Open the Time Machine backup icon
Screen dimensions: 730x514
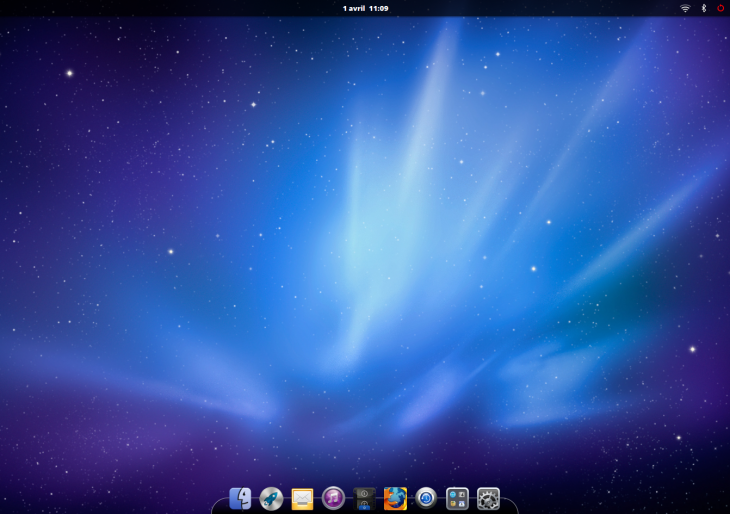coord(426,498)
